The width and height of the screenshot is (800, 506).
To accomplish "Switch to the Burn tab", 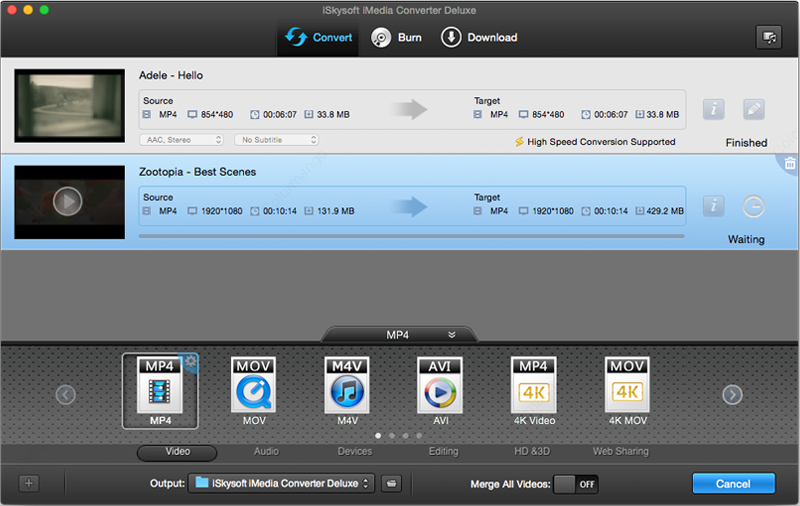I will tap(396, 37).
